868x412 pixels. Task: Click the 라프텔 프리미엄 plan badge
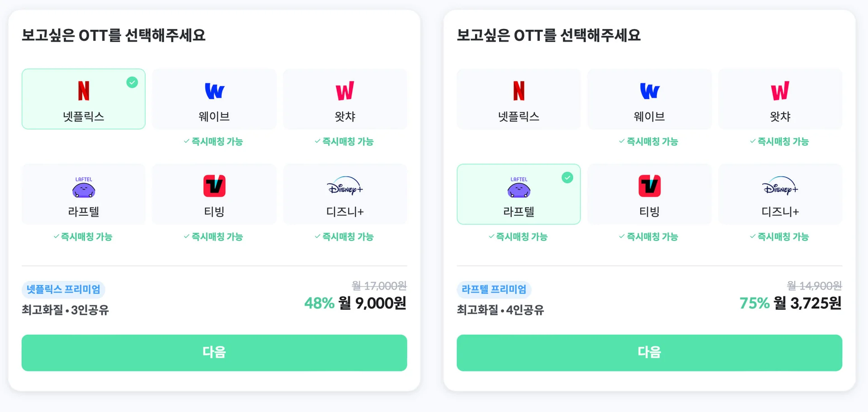tap(494, 289)
